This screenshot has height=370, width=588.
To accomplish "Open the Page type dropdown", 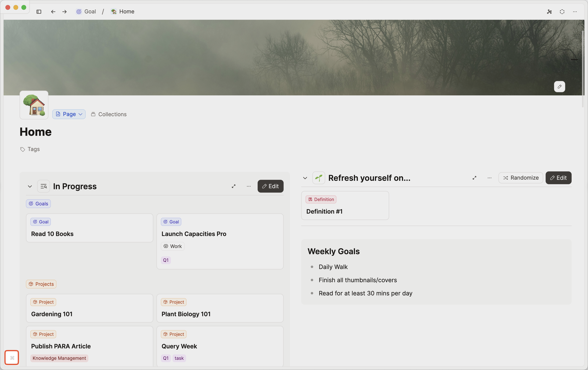I will tap(69, 114).
